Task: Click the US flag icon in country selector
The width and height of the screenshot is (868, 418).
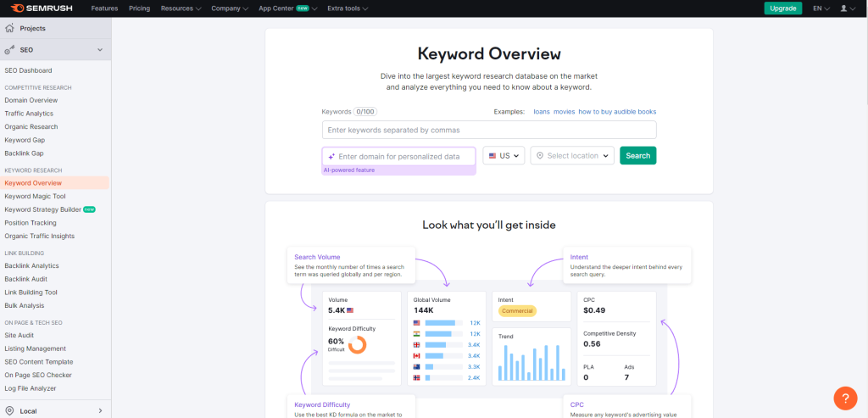Action: coord(492,156)
